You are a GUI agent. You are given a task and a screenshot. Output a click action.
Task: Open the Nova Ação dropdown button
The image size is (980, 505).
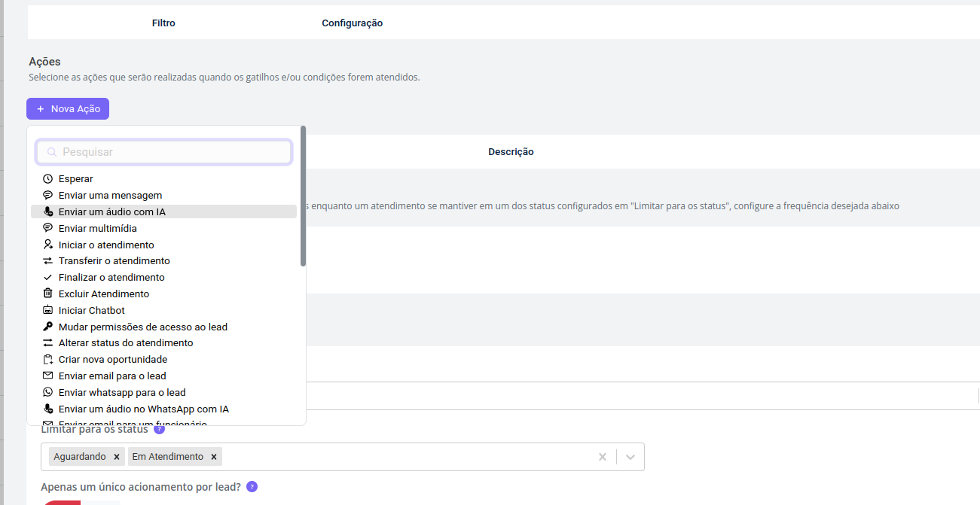tap(68, 109)
